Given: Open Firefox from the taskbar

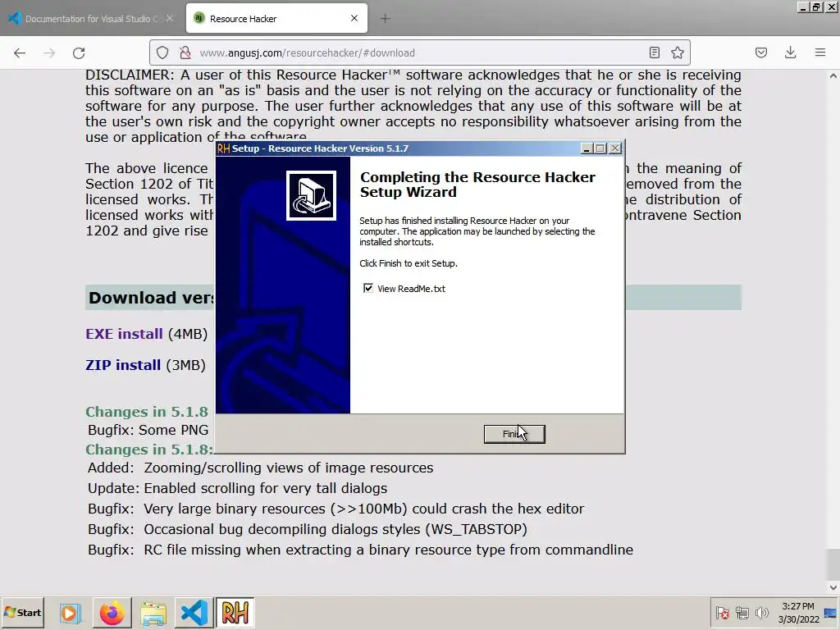Looking at the screenshot, I should coord(112,612).
